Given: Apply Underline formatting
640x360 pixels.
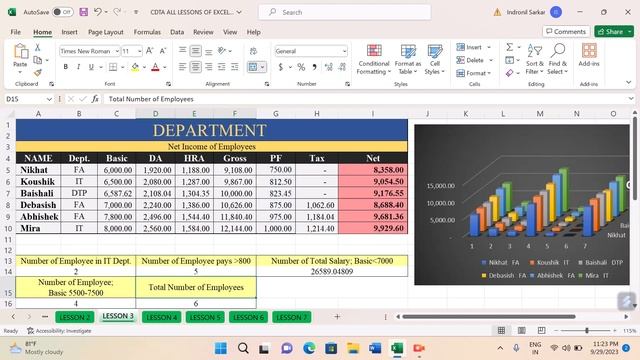Looking at the screenshot, I should point(91,67).
